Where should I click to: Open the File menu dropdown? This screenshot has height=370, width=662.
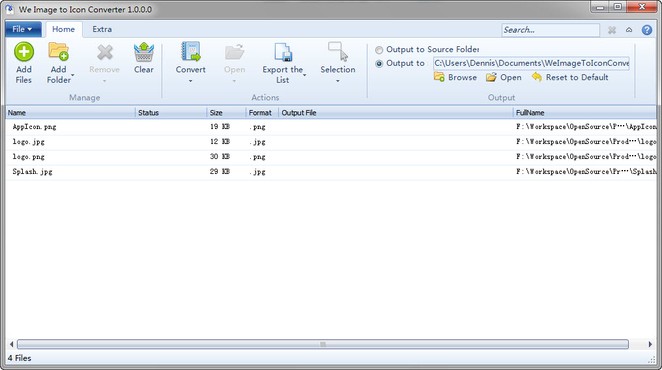point(23,29)
